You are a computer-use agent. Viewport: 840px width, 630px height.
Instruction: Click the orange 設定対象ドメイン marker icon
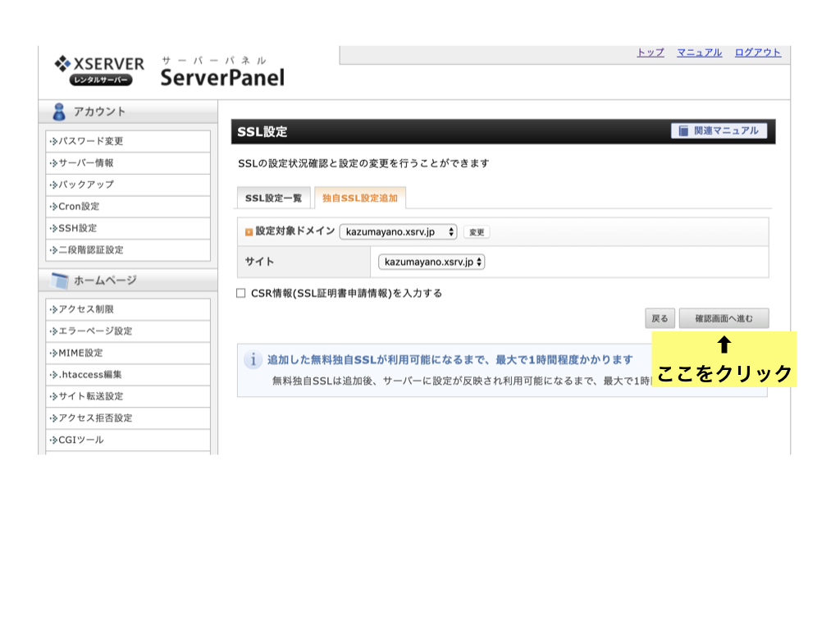coord(249,232)
